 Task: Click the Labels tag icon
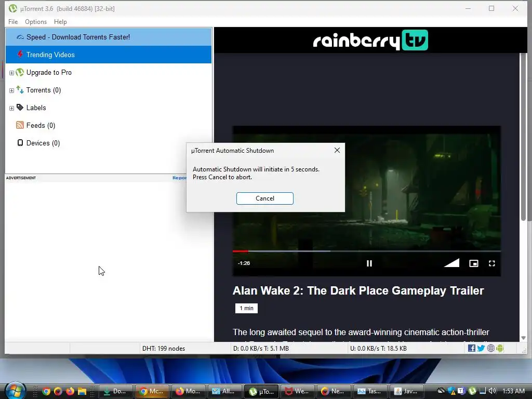pyautogui.click(x=20, y=108)
